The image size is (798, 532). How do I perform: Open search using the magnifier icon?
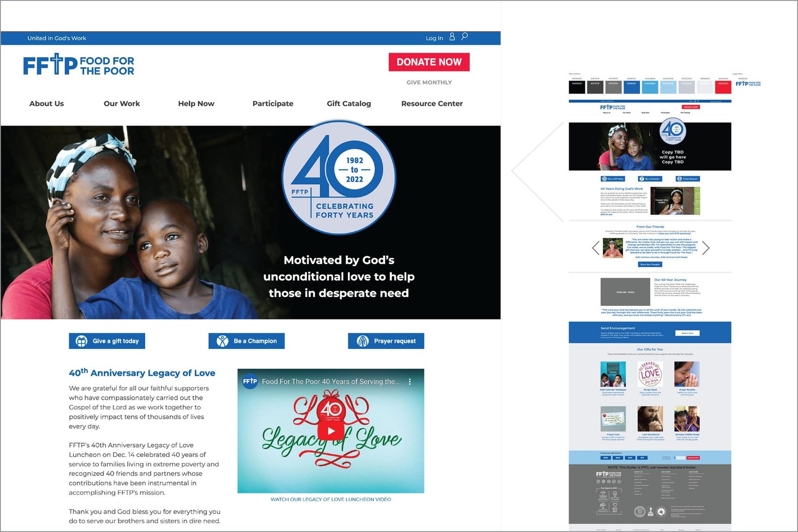(464, 36)
